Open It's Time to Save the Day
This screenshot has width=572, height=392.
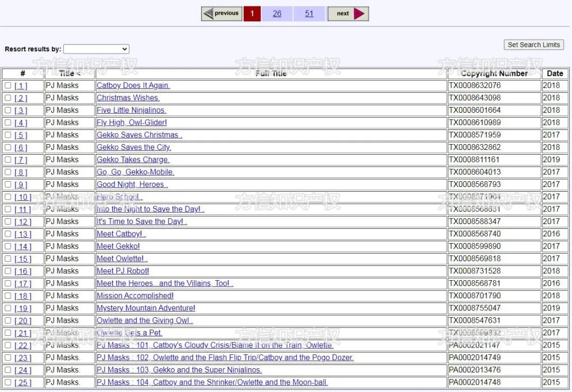coord(141,221)
